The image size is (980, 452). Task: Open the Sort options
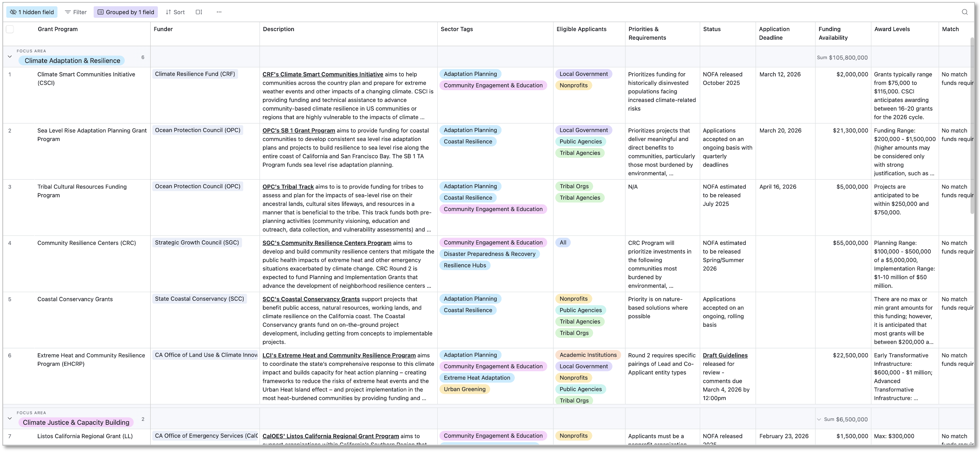click(x=175, y=12)
